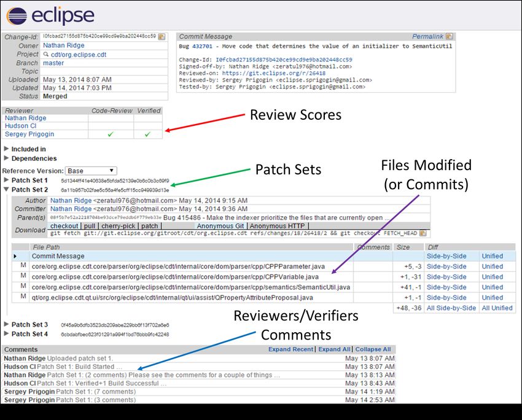Select the pull download option
Screen dimensions: 522x420
tap(90, 225)
